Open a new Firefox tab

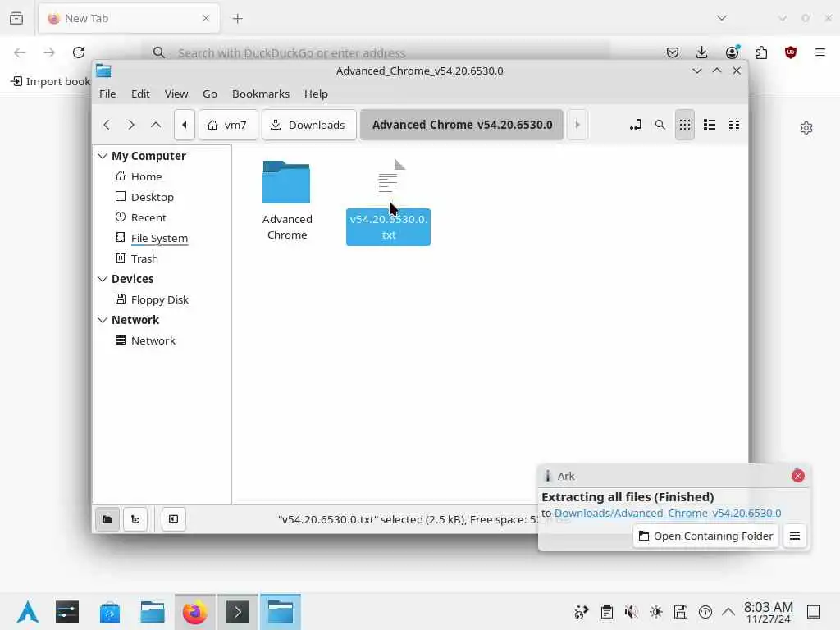tap(238, 19)
